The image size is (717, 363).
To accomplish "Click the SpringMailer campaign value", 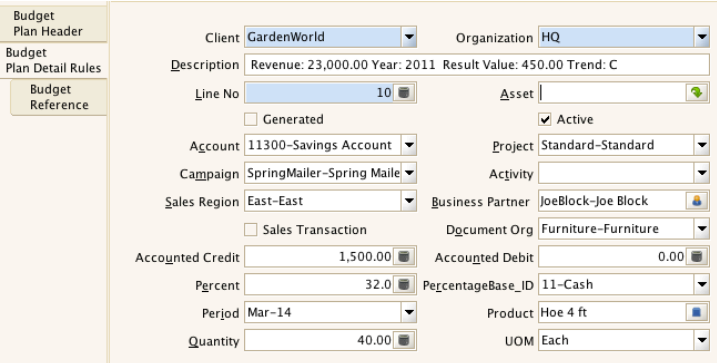I will click(324, 173).
